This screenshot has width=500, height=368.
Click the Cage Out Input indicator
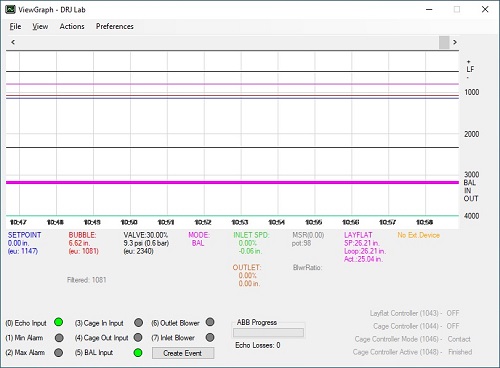tap(138, 337)
